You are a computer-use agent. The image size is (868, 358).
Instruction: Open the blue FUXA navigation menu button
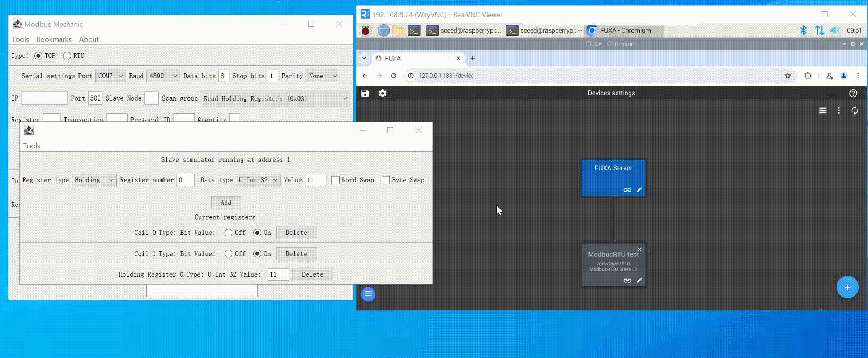click(x=368, y=294)
